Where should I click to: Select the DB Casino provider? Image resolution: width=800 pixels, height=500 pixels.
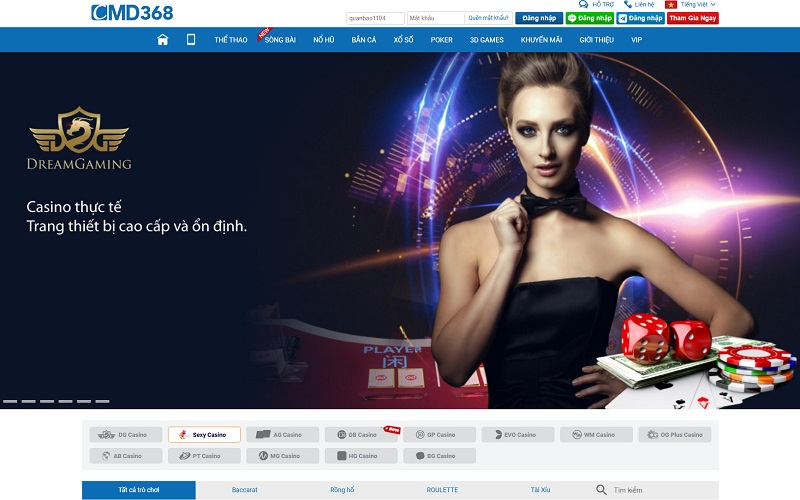tap(361, 435)
